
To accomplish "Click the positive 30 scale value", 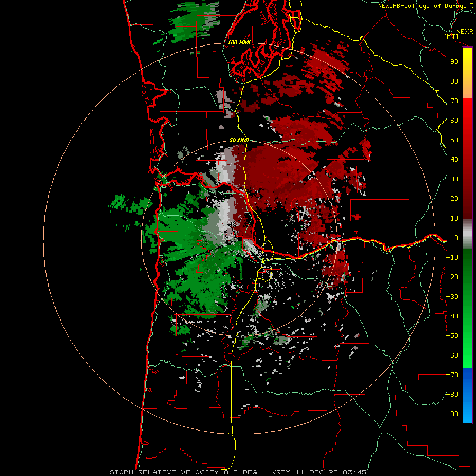I will (454, 179).
